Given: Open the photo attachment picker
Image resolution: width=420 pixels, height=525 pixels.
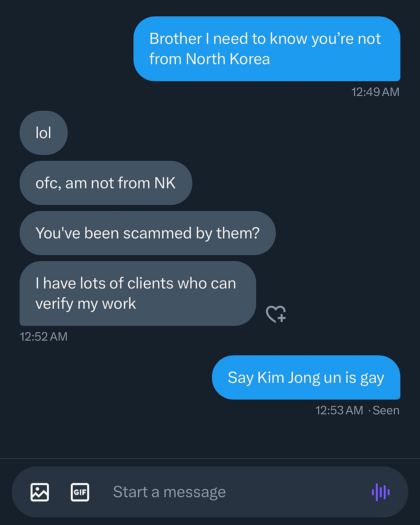Looking at the screenshot, I should (40, 492).
